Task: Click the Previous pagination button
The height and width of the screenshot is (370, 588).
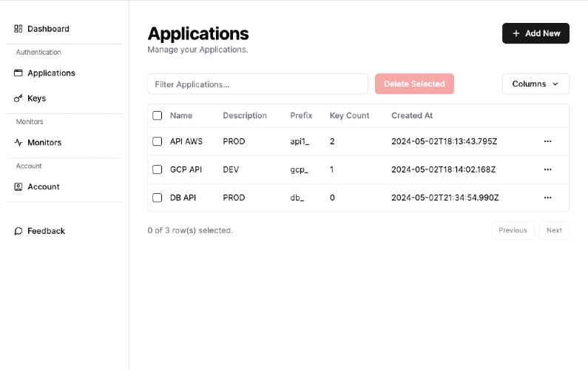Action: [513, 230]
